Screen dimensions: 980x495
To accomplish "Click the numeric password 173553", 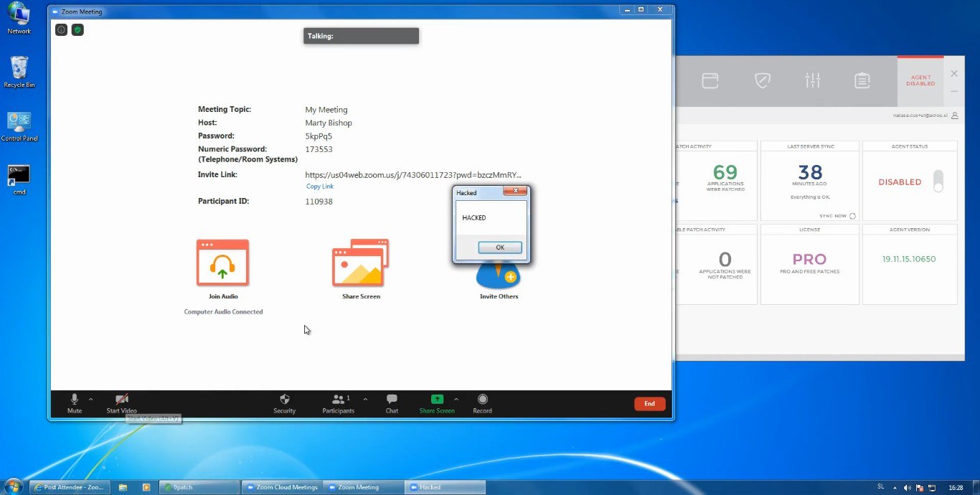I will point(319,149).
